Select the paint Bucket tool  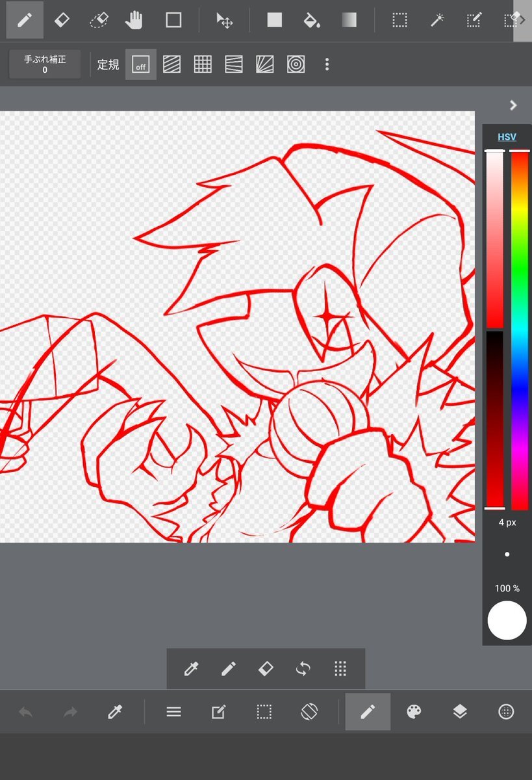tap(312, 20)
